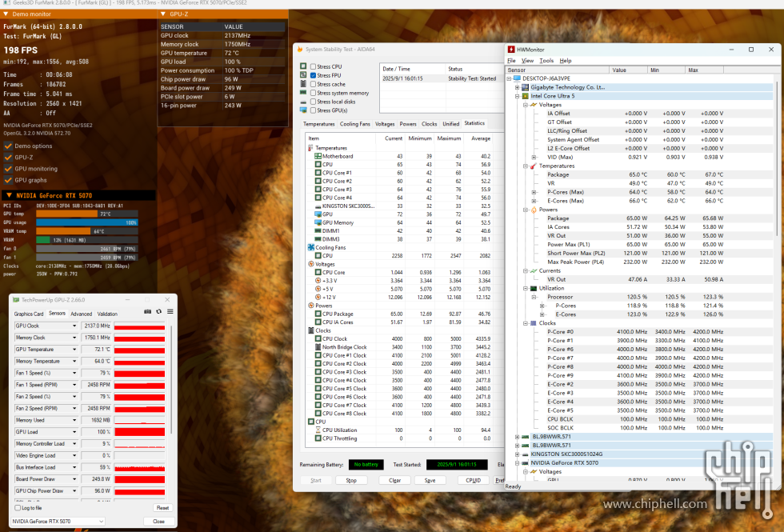The width and height of the screenshot is (784, 532).
Task: Click the CPU icon beside Stress CPU
Action: point(303,66)
